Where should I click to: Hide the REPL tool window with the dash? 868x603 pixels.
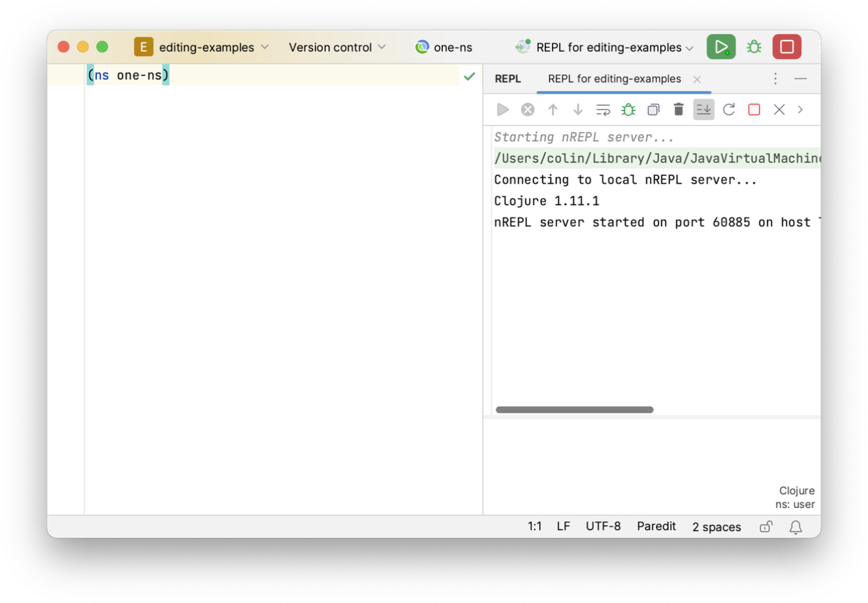[800, 79]
